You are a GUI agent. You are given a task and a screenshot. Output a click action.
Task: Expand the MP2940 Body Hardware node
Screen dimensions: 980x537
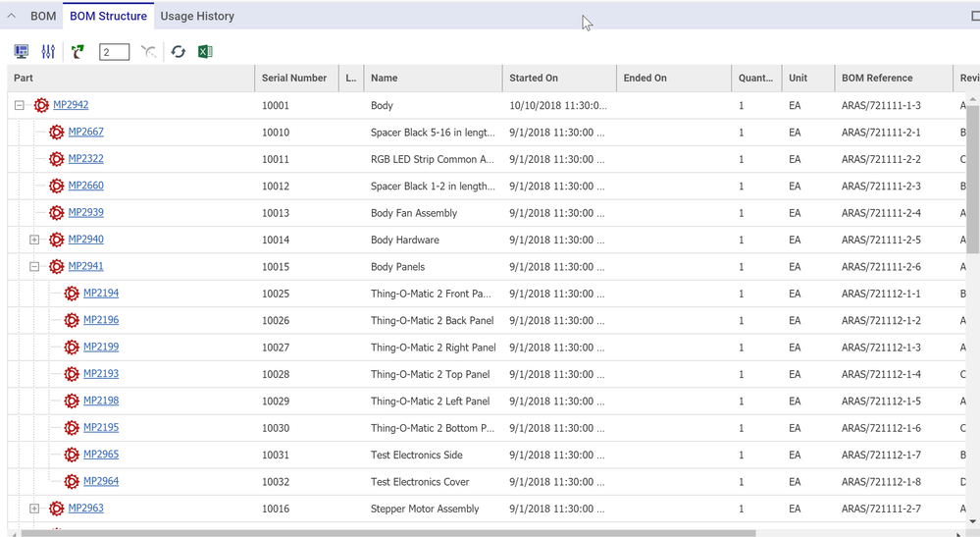click(x=34, y=240)
